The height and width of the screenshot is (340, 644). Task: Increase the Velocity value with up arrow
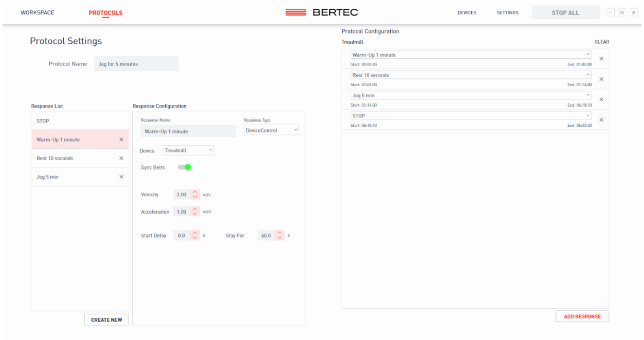(x=195, y=192)
